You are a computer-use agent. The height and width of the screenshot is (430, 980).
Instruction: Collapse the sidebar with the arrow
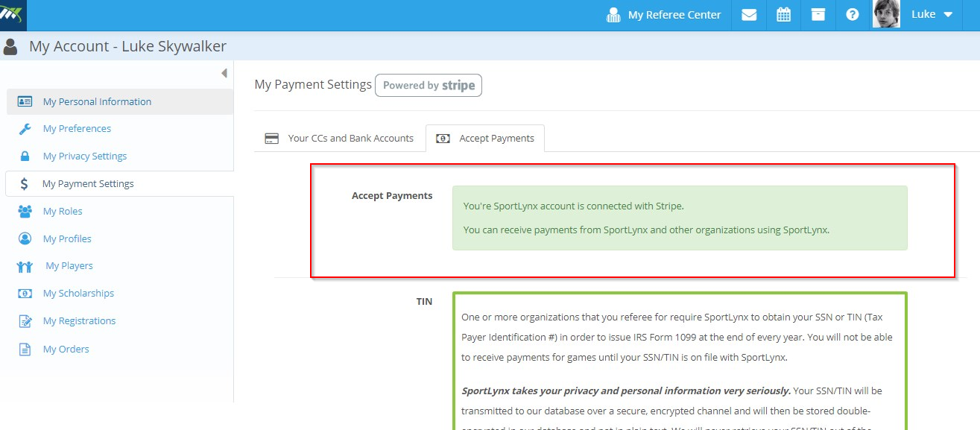tap(224, 73)
